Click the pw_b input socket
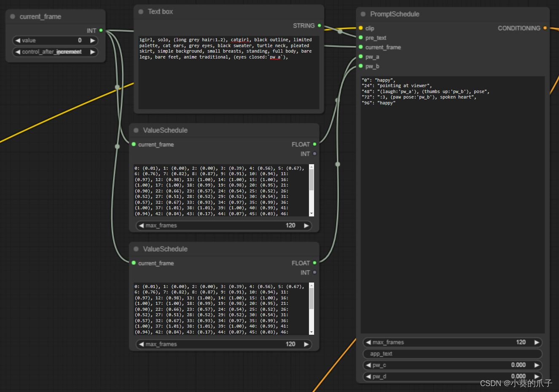Viewport: 559px width, 392px height. 361,66
